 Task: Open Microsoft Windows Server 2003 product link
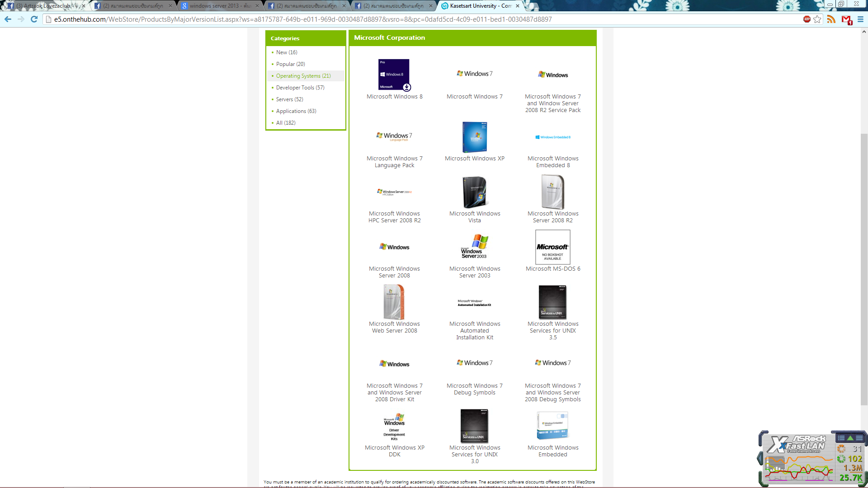point(474,272)
